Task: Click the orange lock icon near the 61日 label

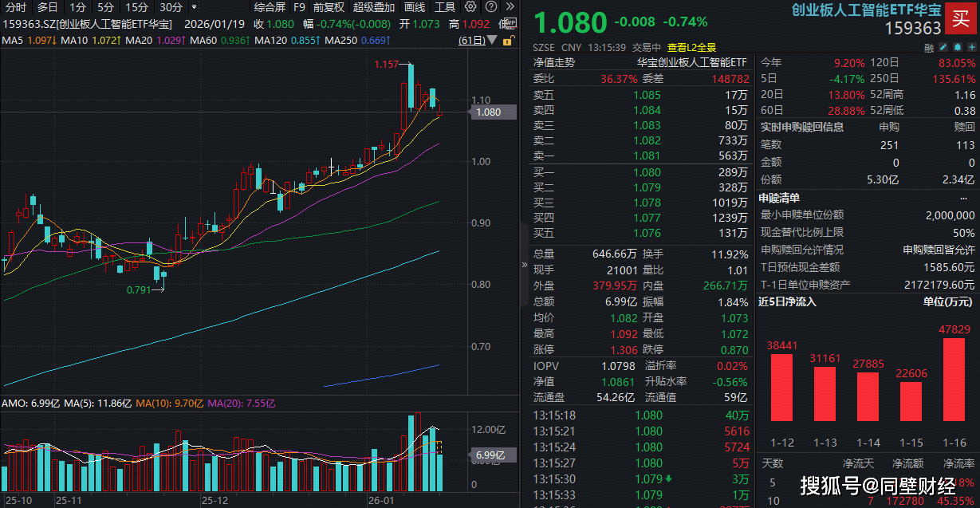Action: pyautogui.click(x=507, y=38)
